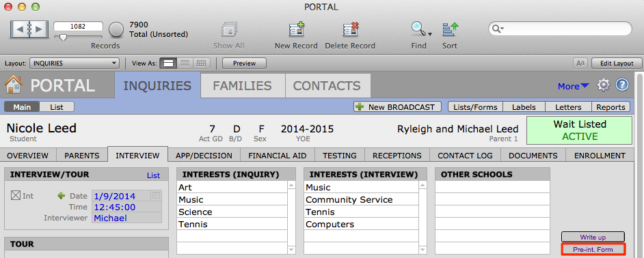Open the RECEPTIONS tab

[397, 156]
